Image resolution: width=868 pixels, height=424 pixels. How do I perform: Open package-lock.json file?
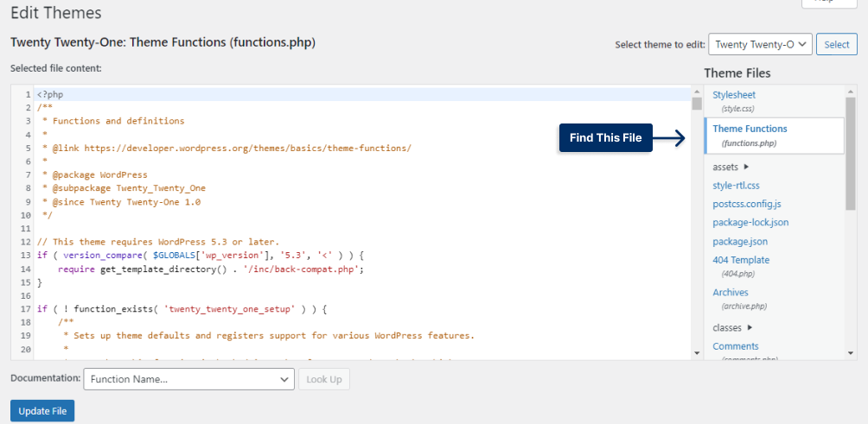pyautogui.click(x=750, y=222)
